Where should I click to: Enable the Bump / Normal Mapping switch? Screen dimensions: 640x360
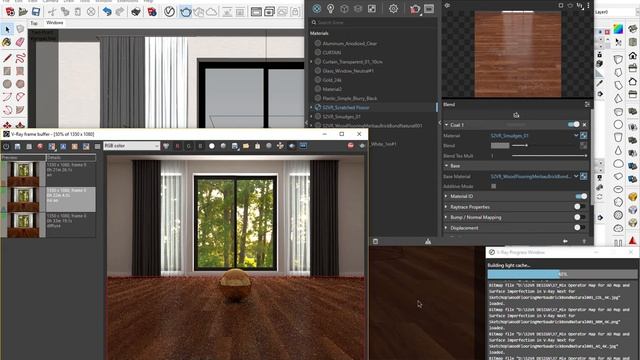(x=580, y=217)
